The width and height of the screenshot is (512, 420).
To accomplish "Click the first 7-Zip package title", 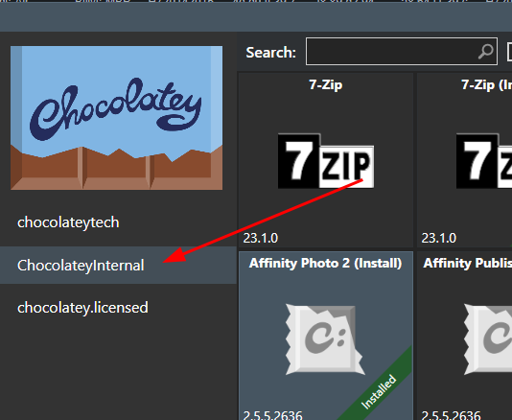I will (326, 85).
